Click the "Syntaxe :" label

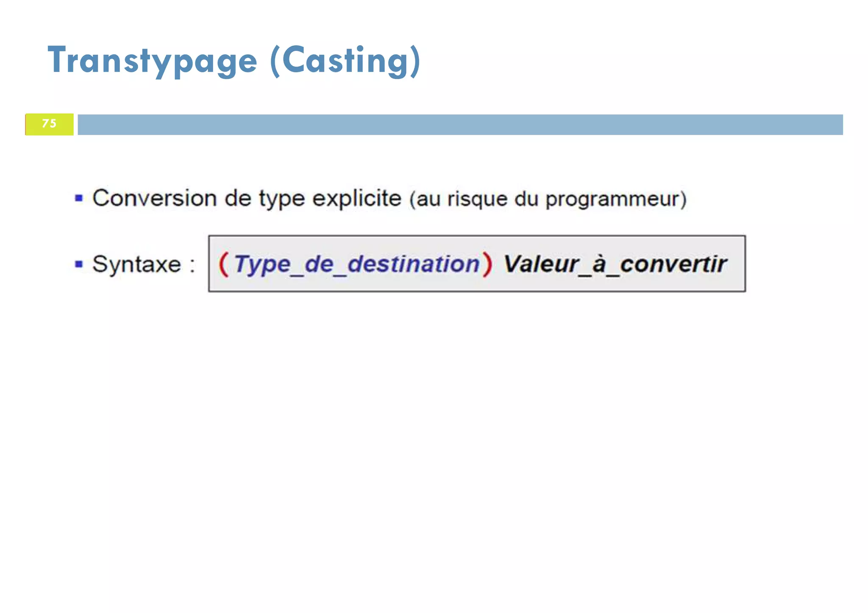(144, 264)
